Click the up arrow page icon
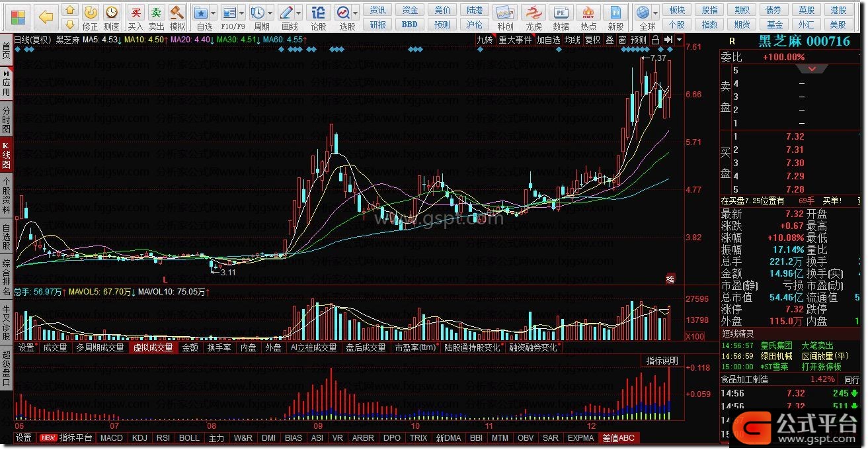Image resolution: width=868 pixels, height=450 pixels. point(69,11)
